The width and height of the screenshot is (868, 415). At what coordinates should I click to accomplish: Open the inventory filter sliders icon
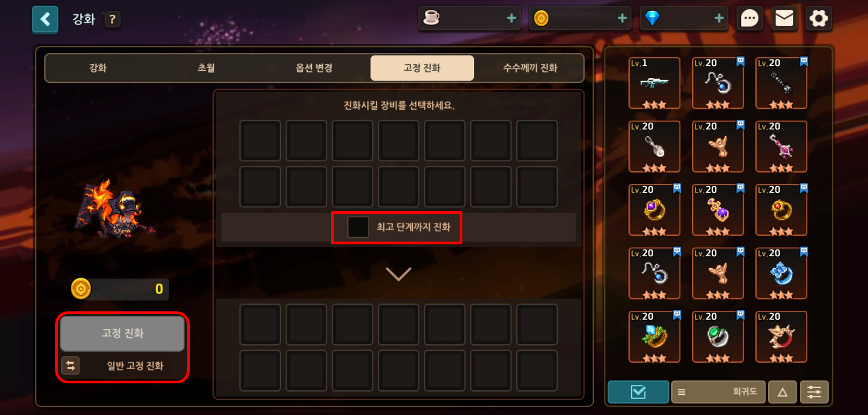click(814, 392)
